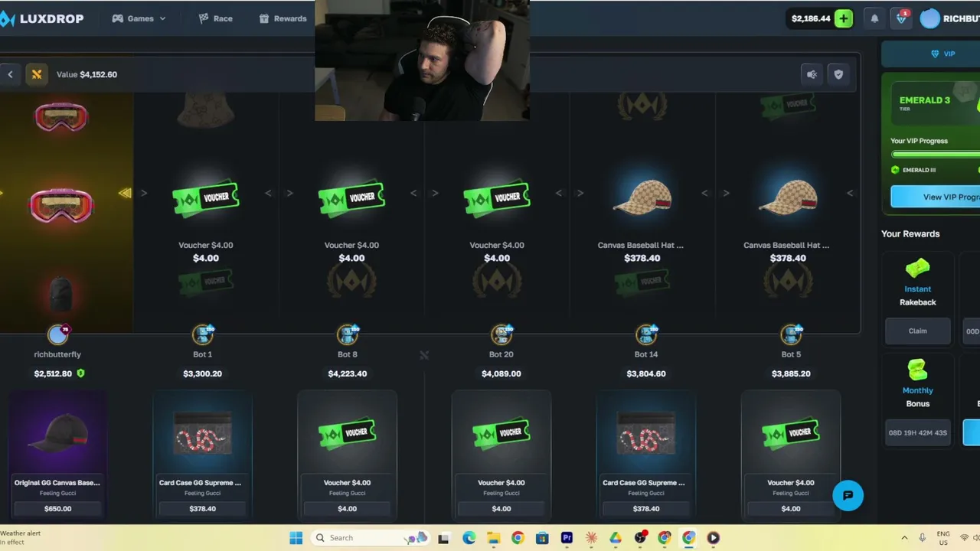Screen dimensions: 980x551
Task: Select Bot 5's Voucher $4.00 card
Action: (x=791, y=455)
